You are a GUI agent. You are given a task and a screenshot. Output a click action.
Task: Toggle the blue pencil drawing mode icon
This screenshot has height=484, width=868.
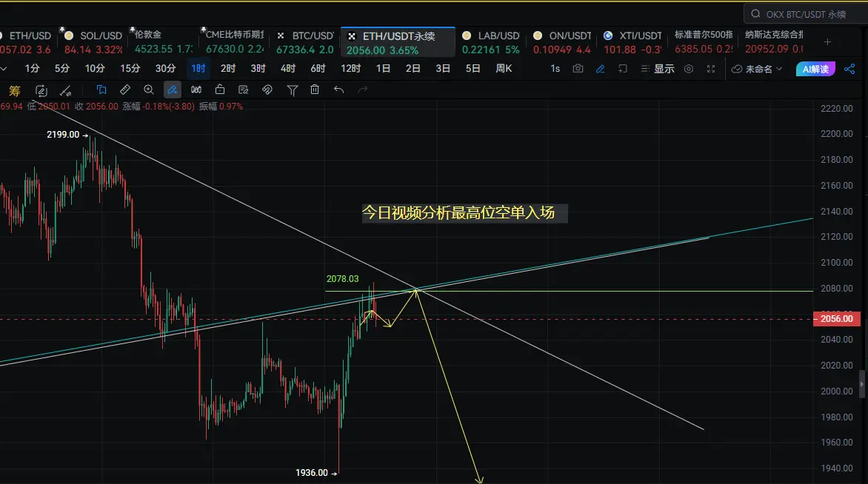(600, 69)
